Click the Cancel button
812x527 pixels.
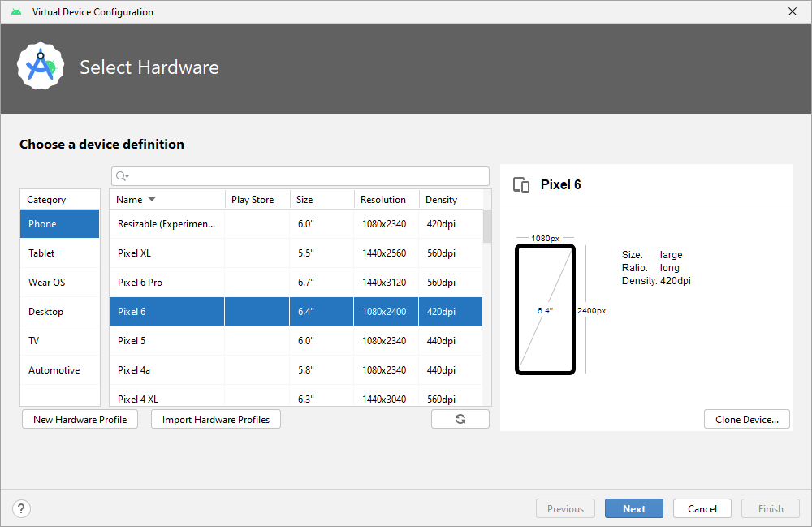[702, 509]
